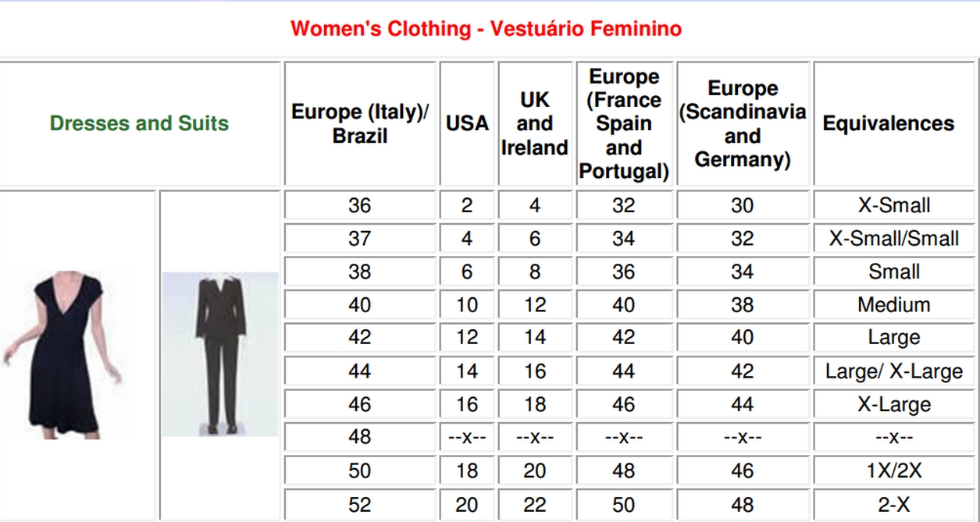Click the Europe (Scandinavia and Germany) header
980x522 pixels.
pos(743,123)
